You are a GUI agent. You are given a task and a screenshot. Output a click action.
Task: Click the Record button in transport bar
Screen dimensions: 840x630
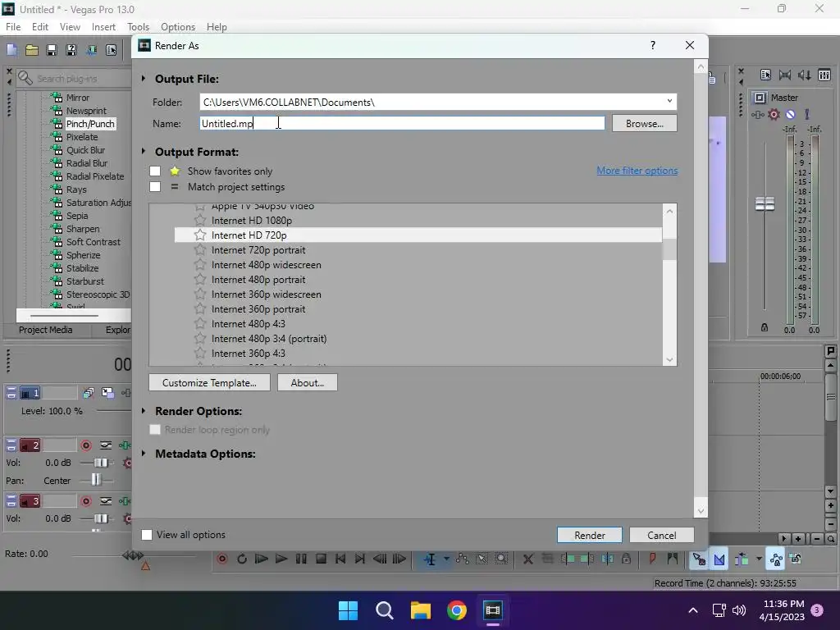[221, 559]
